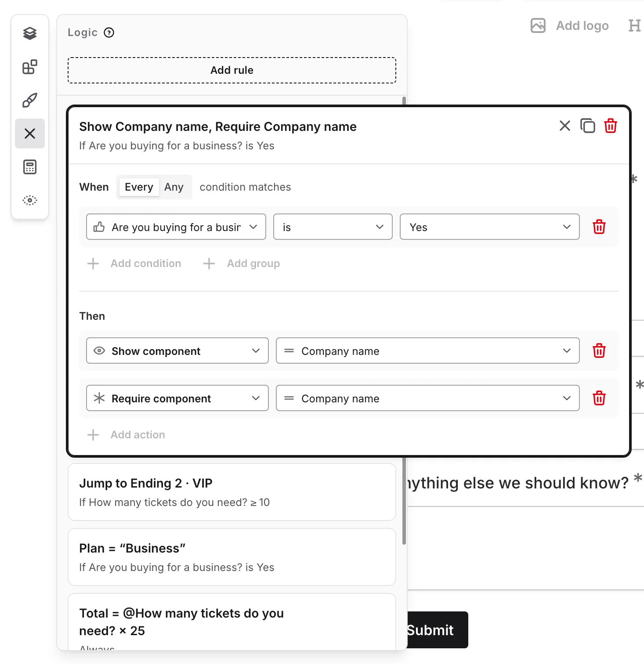Click the rules list scrollbar
The width and height of the screenshot is (644, 665).
404,501
